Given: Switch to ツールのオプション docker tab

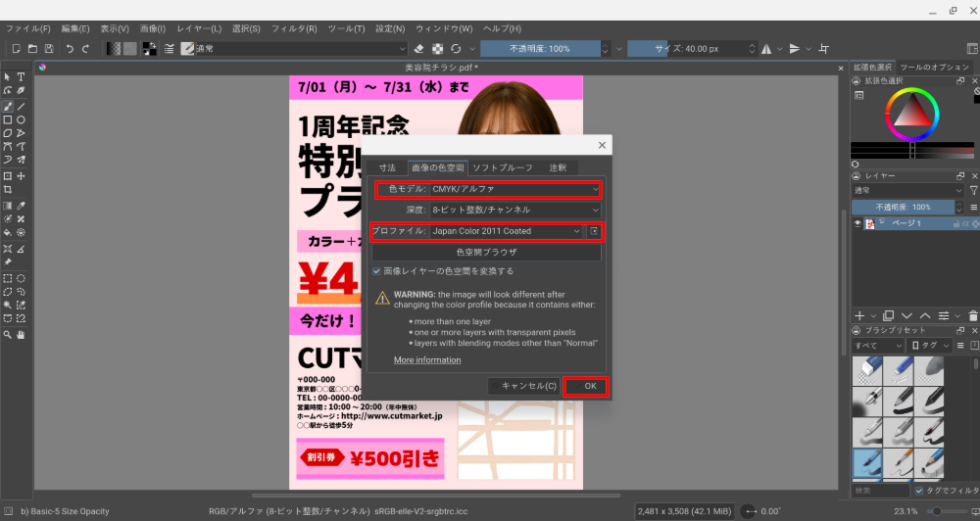Looking at the screenshot, I should coord(934,67).
